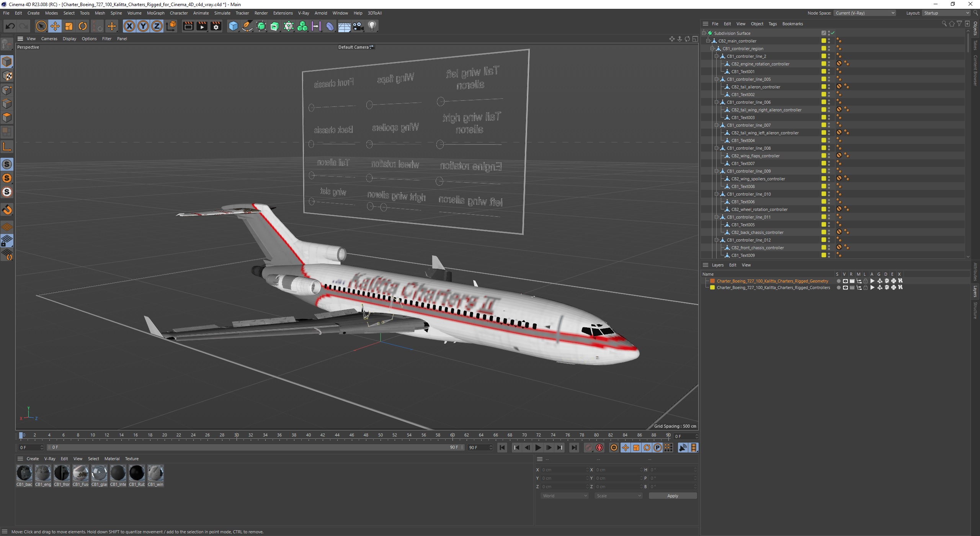Click timeline frame marker 30
Viewport: 980px width, 536px height.
[x=237, y=435]
